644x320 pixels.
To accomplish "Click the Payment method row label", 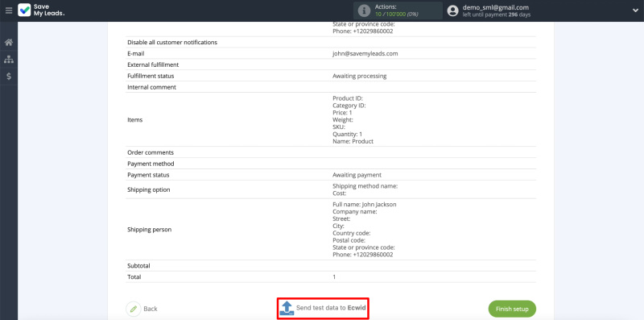I will pyautogui.click(x=151, y=164).
